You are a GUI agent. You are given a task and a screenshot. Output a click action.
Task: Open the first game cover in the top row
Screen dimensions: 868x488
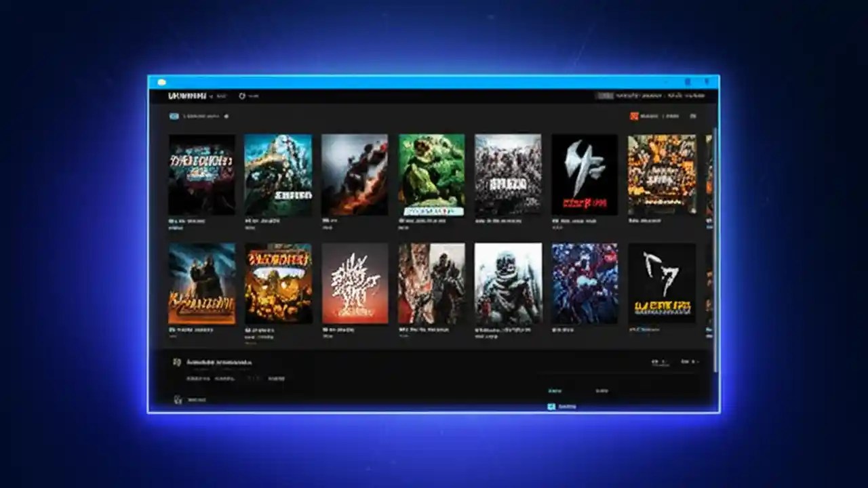point(201,174)
